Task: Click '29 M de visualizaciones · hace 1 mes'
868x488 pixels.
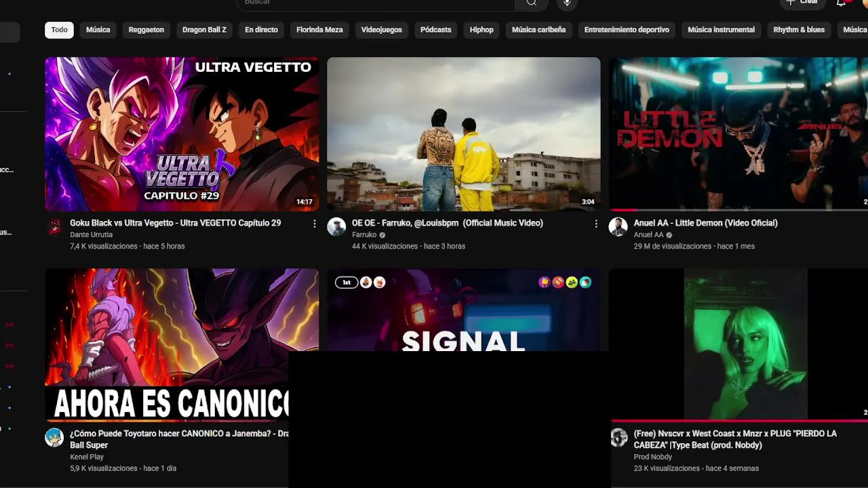Action: point(694,247)
